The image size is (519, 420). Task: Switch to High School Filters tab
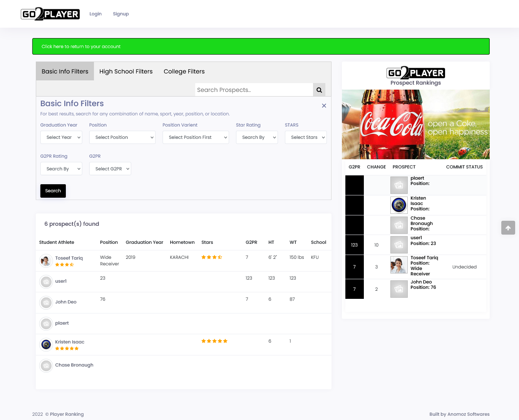tap(126, 72)
